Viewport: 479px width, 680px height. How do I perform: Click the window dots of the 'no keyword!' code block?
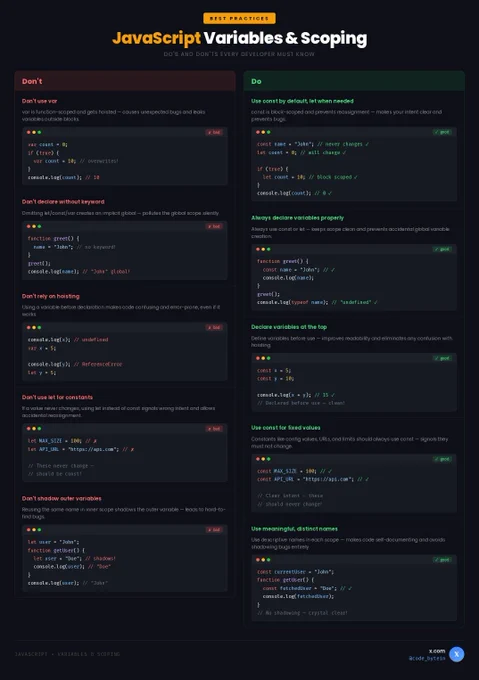(x=34, y=226)
